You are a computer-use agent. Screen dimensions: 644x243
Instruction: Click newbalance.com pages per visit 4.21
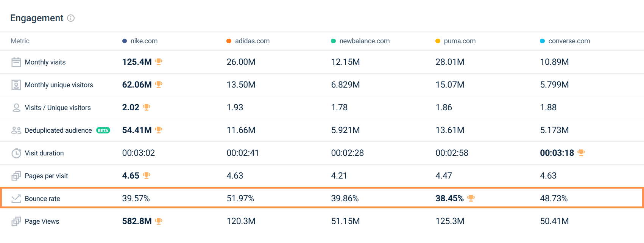click(x=339, y=176)
